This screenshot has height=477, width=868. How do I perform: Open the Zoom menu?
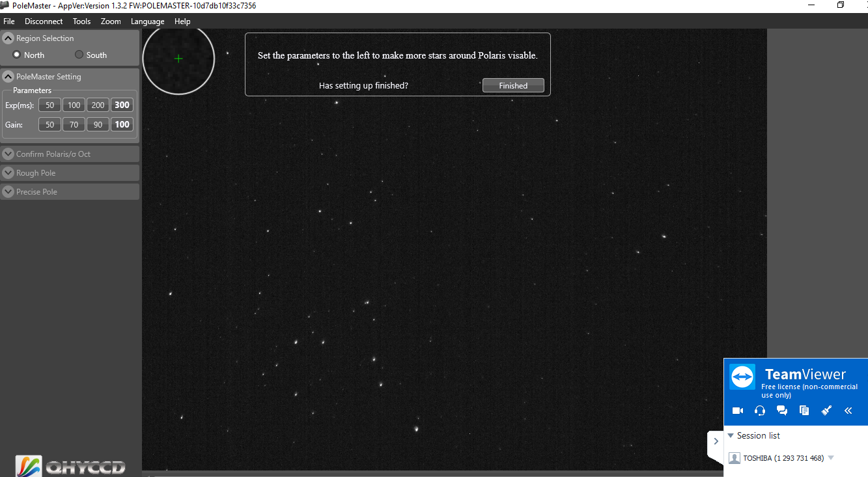coord(111,21)
